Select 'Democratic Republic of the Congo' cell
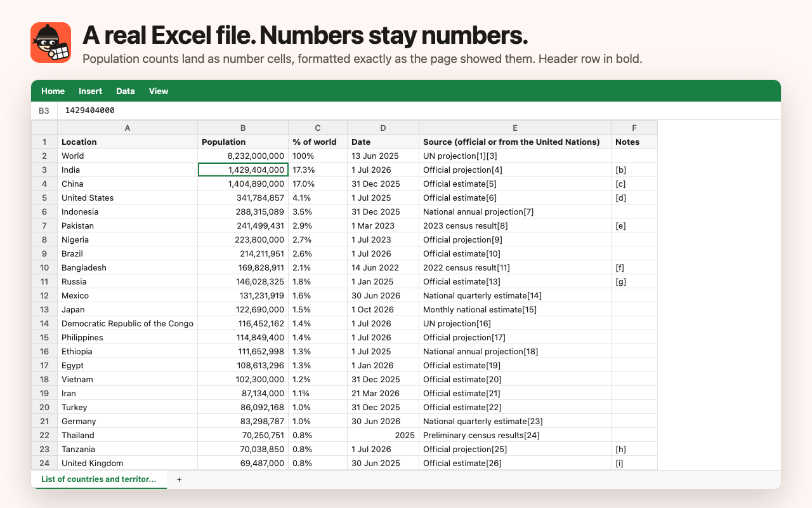This screenshot has height=508, width=812. click(128, 323)
